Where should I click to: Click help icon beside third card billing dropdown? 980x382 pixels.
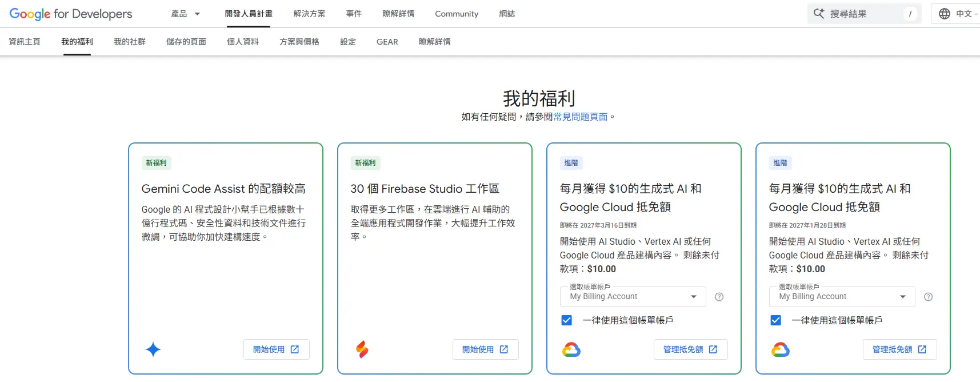pyautogui.click(x=719, y=297)
